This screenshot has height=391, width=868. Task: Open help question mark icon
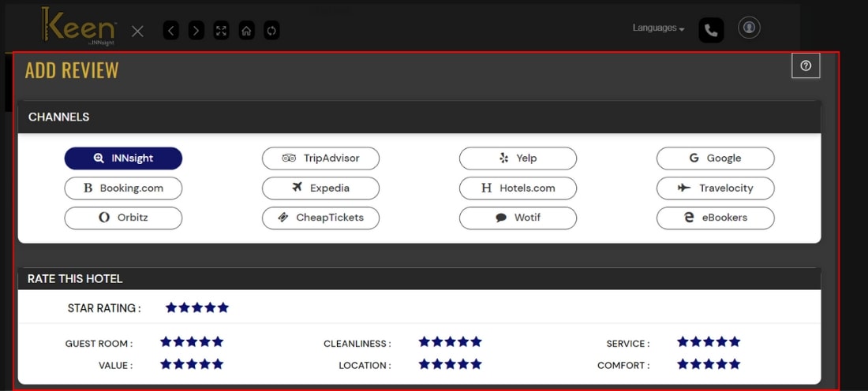pos(806,65)
